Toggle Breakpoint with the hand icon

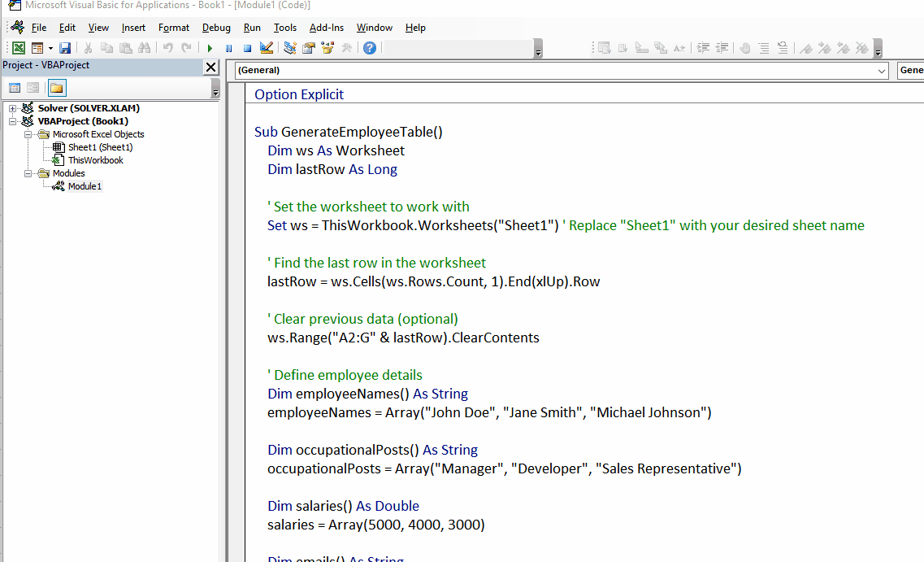(x=745, y=48)
